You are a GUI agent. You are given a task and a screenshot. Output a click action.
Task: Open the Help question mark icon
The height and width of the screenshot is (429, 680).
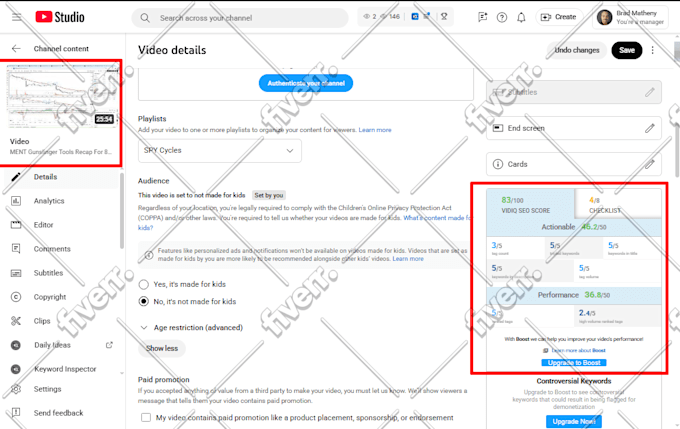(502, 17)
